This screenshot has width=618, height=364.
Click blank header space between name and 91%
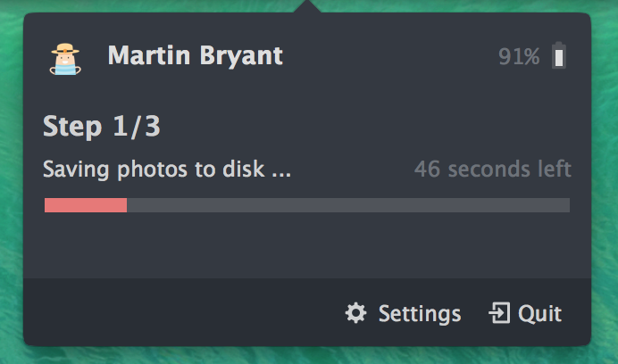390,56
